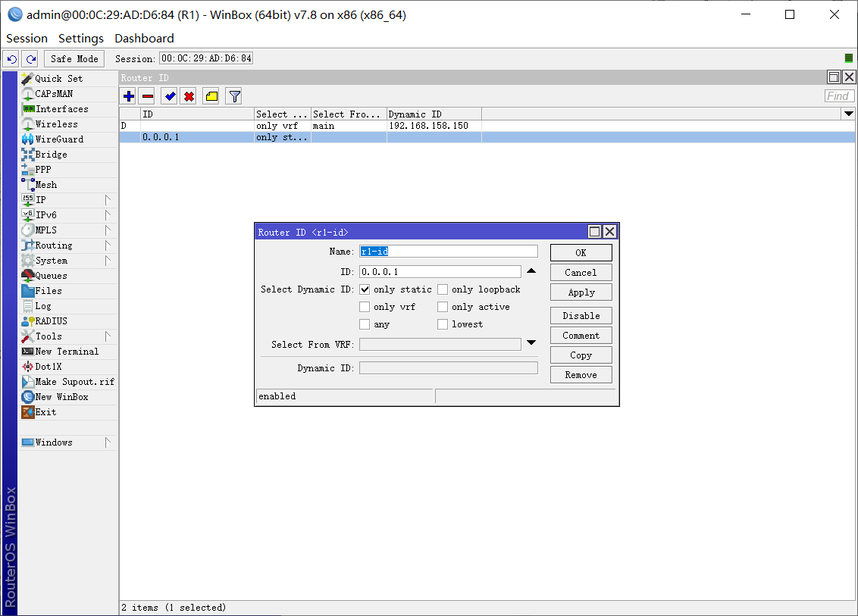858x616 pixels.
Task: Toggle the lowest checkbox
Action: pyautogui.click(x=443, y=324)
